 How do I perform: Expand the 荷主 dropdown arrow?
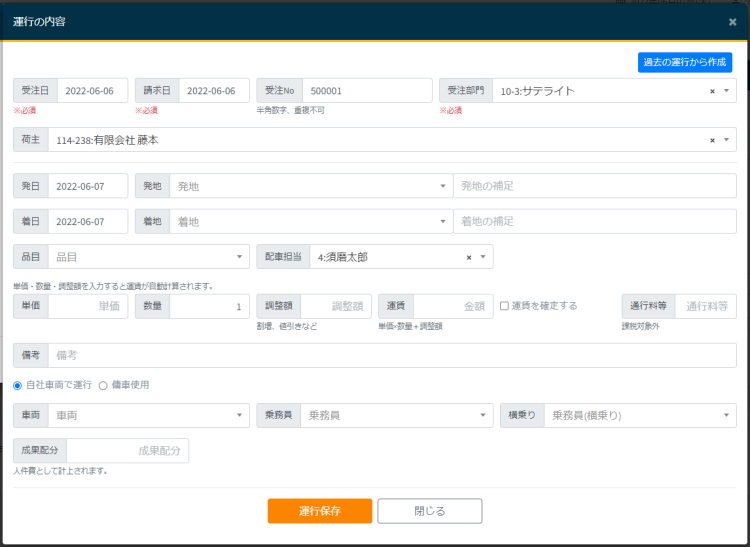point(726,140)
